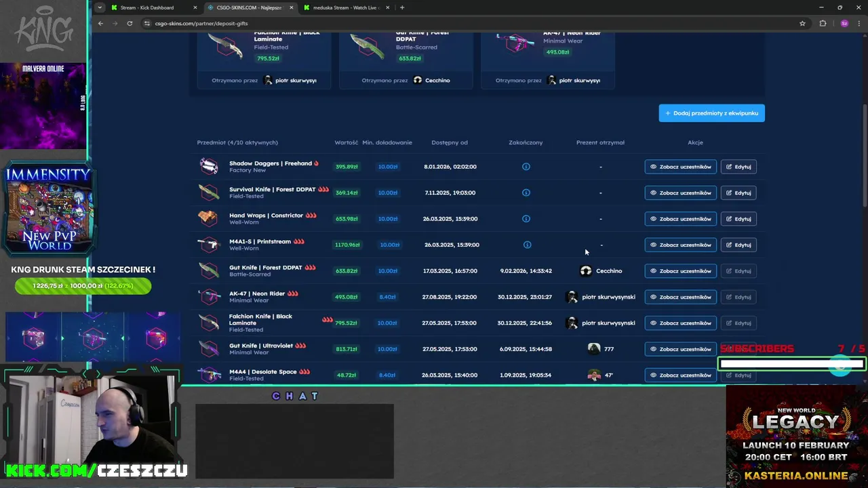Click the Kasteria Legacy launch banner
The height and width of the screenshot is (488, 868).
click(x=797, y=436)
